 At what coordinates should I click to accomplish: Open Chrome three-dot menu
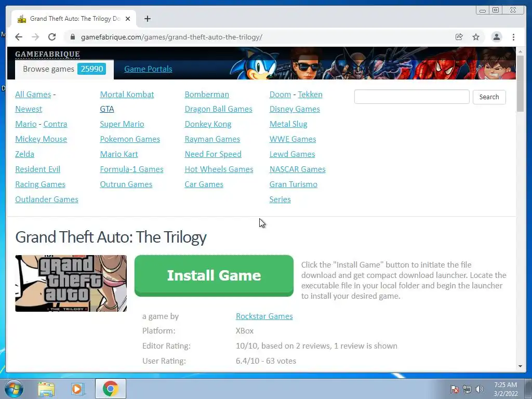coord(513,37)
